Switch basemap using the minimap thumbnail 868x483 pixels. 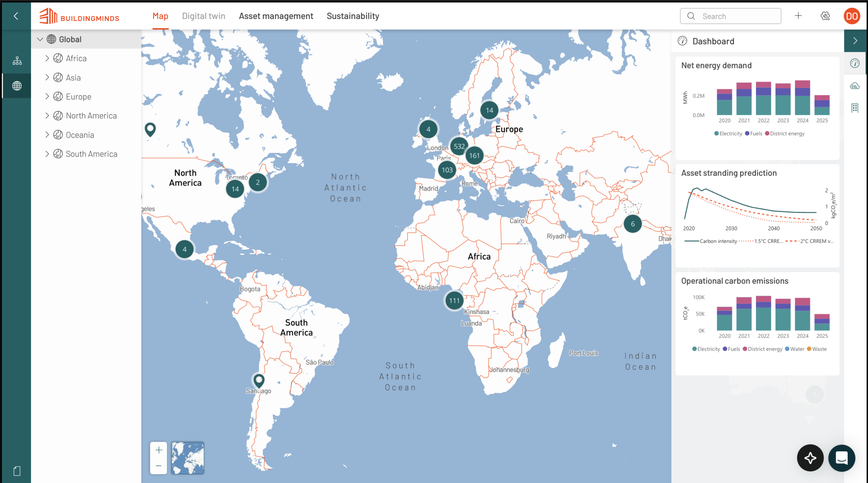coord(187,458)
